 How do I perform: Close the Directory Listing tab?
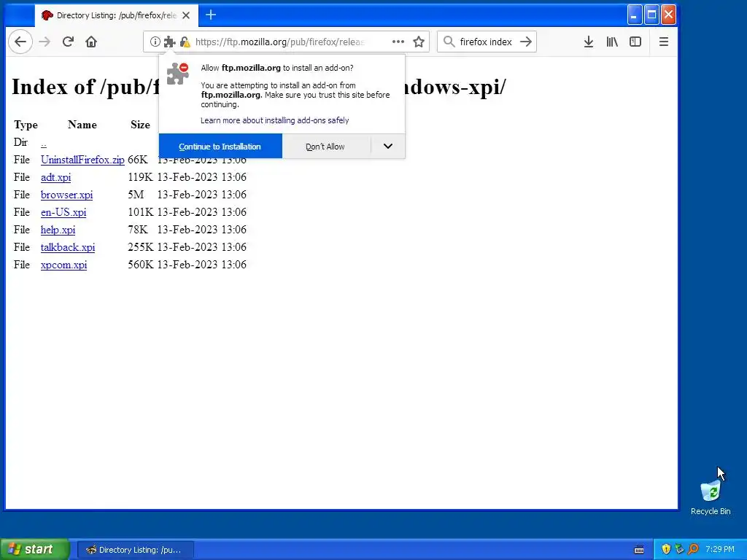point(186,15)
